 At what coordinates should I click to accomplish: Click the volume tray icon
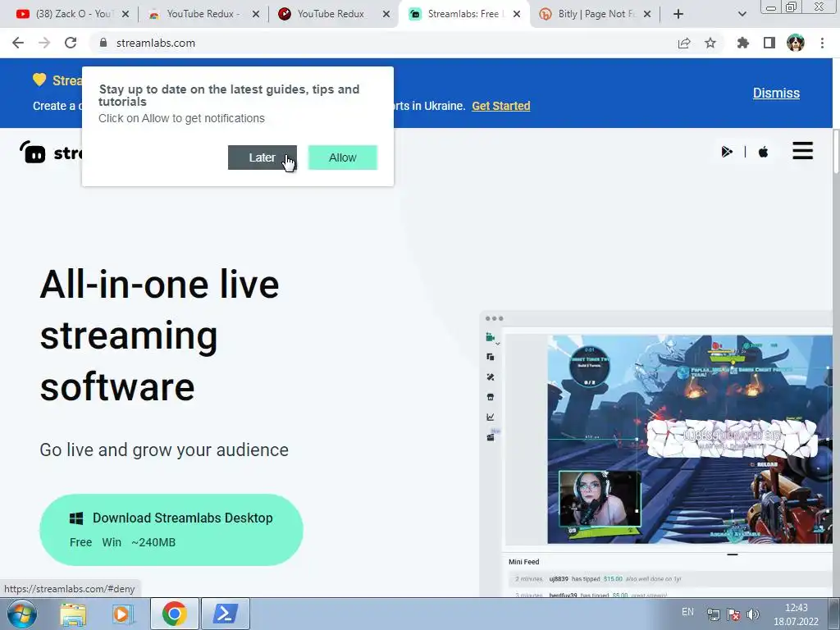point(753,614)
